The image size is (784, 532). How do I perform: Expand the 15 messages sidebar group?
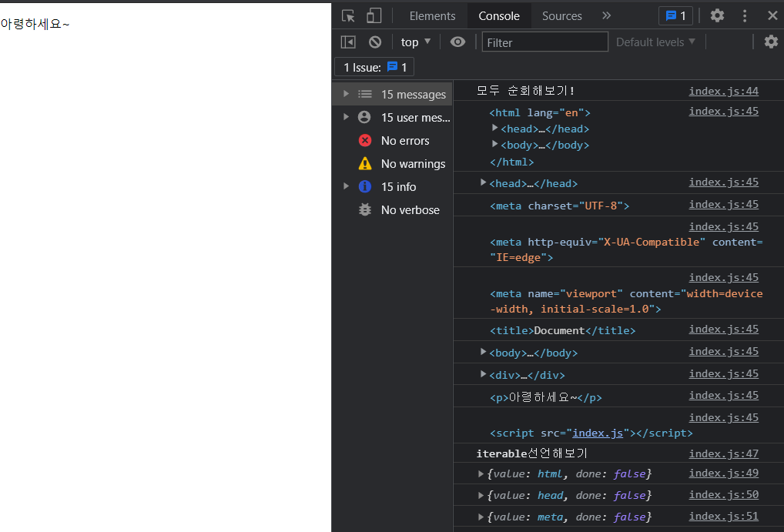click(x=346, y=94)
